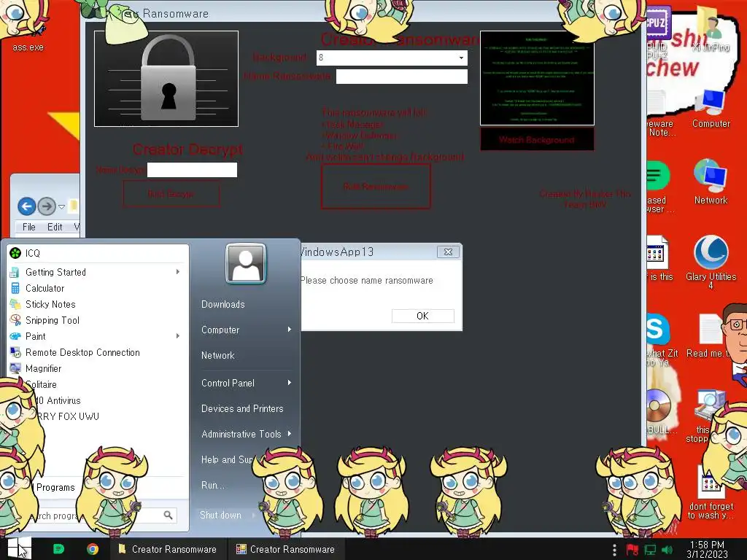The width and height of the screenshot is (747, 560).
Task: Click the red flag Action Center tray icon
Action: pos(632,550)
